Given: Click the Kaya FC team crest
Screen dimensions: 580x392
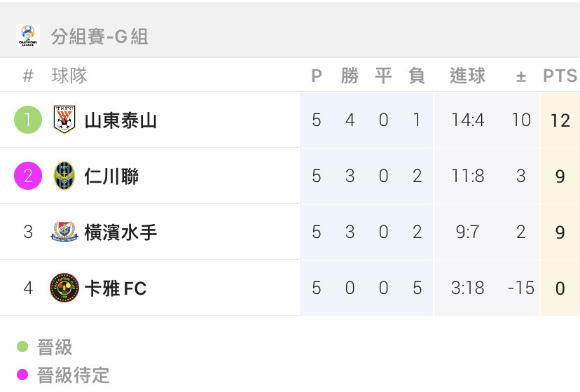Looking at the screenshot, I should click(x=64, y=288).
